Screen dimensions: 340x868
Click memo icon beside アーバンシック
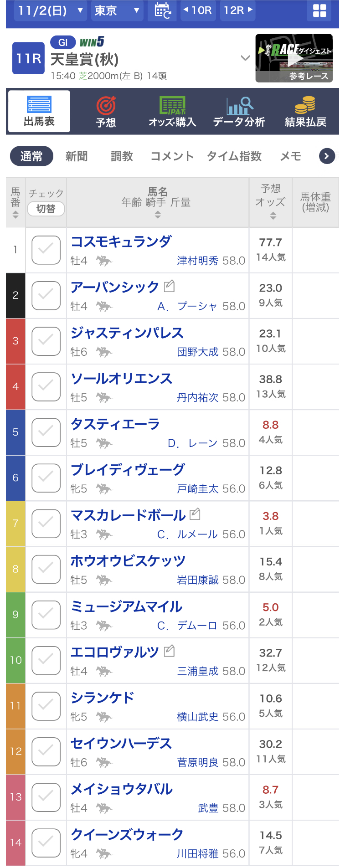tap(169, 286)
